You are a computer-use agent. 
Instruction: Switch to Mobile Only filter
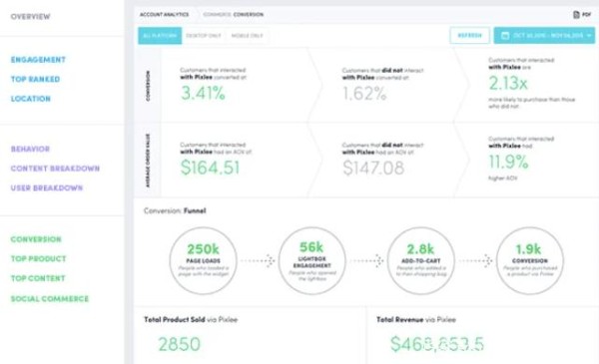(247, 36)
